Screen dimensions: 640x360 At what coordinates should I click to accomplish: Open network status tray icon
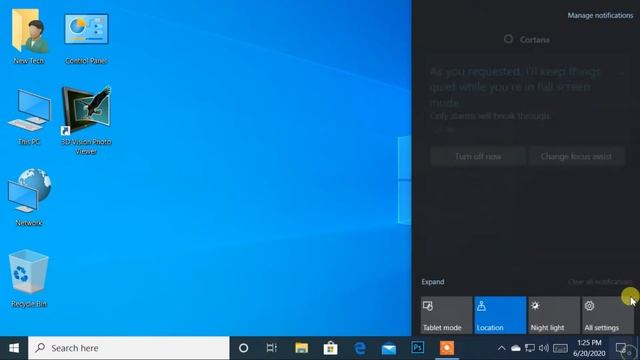(x=530, y=348)
